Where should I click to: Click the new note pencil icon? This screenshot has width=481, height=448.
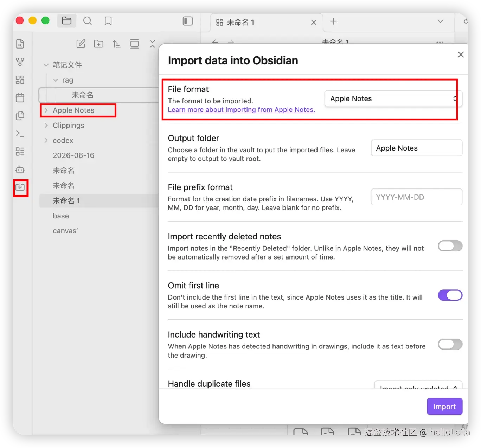81,44
